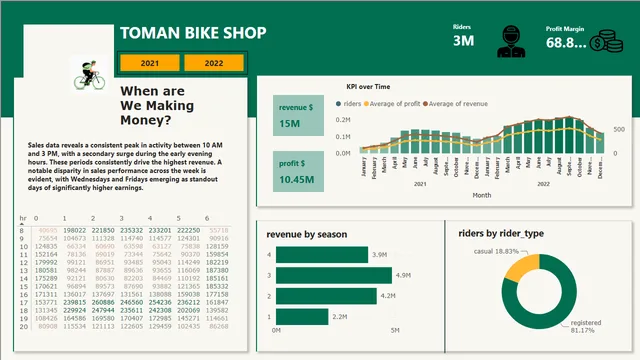Click the 2022 year label under chart axis
Viewport: 640px width, 360px height.
[x=543, y=184]
